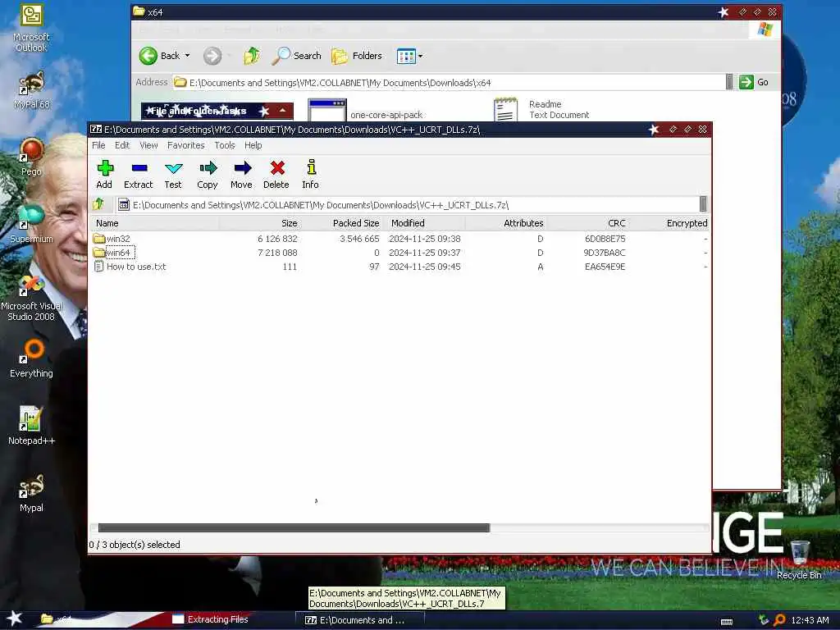Image resolution: width=840 pixels, height=630 pixels.
Task: Open Pego desktop shortcut
Action: pos(32,157)
